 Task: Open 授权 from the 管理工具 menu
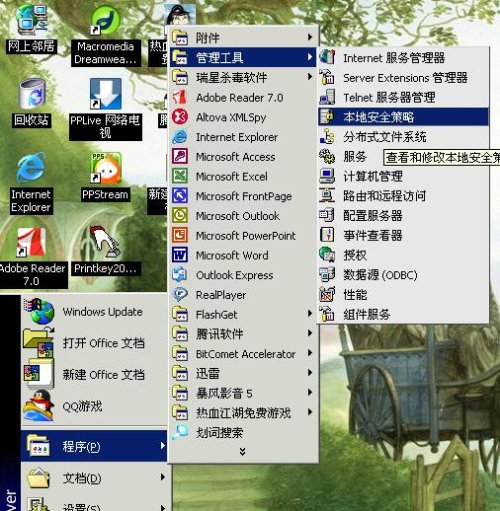point(403,255)
